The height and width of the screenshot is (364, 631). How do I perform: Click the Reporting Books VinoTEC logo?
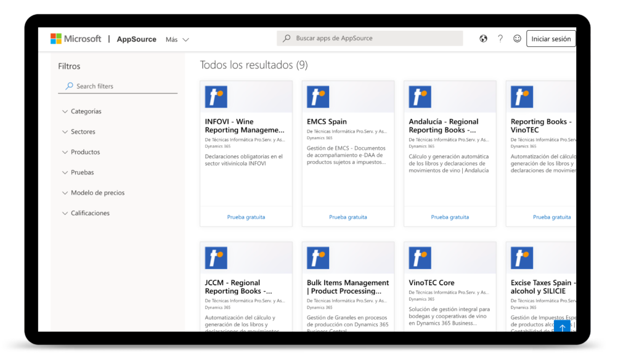pyautogui.click(x=522, y=97)
